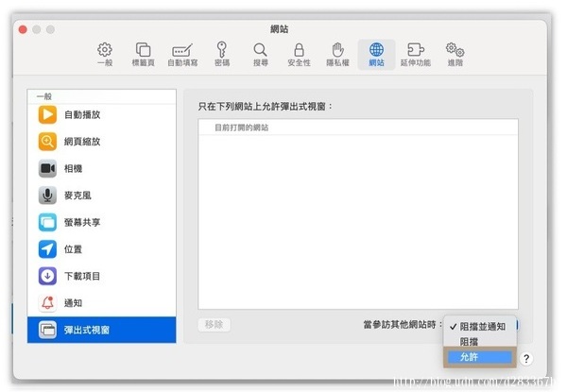This screenshot has width=567, height=392.
Task: Open the 自動填寫 autofill preferences
Action: click(182, 55)
